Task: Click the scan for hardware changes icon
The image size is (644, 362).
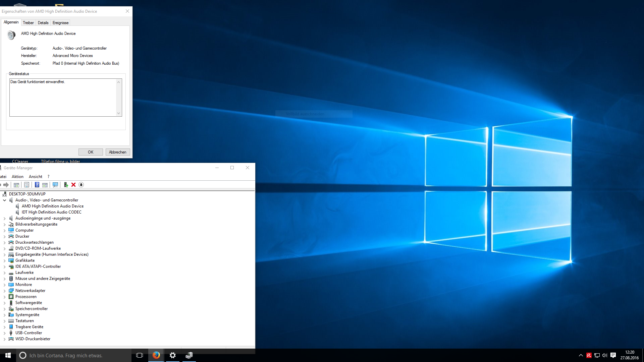Action: [55, 185]
